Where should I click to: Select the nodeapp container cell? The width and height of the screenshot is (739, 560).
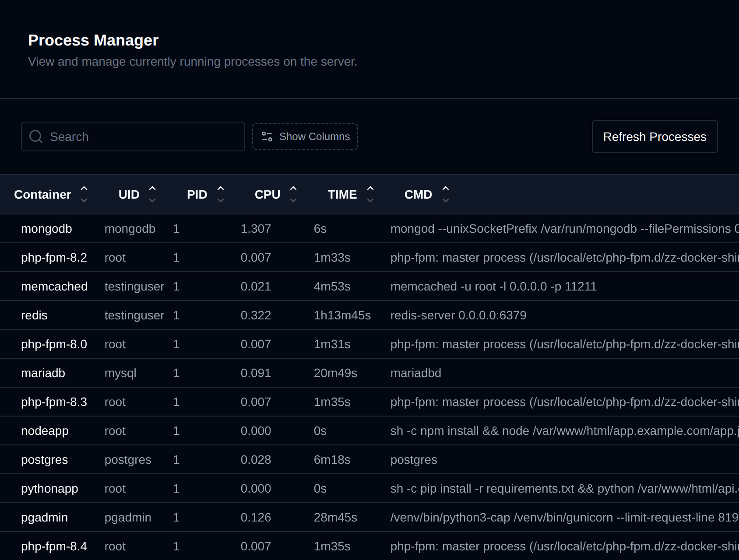(x=45, y=431)
